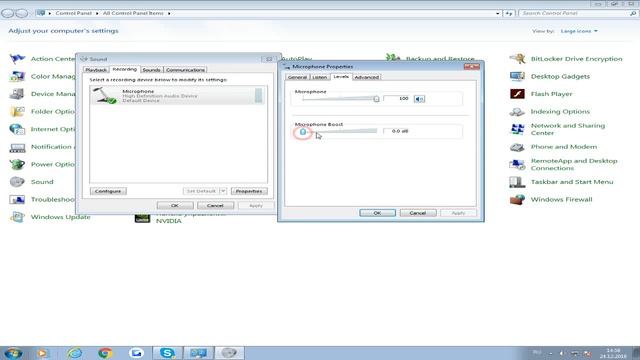Screen dimensions: 640x360
Task: Open Chrome from taskbar
Action: [105, 353]
